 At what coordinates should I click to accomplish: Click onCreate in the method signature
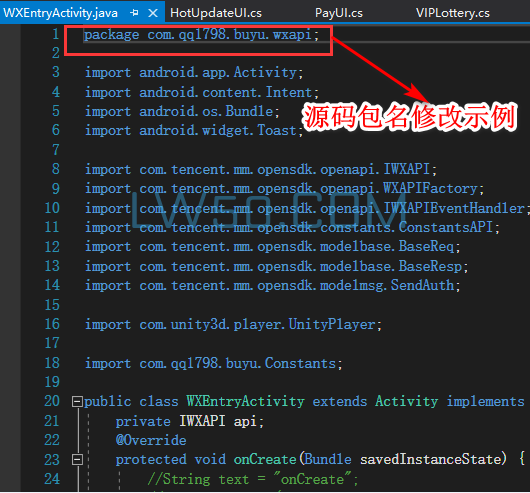(x=265, y=460)
